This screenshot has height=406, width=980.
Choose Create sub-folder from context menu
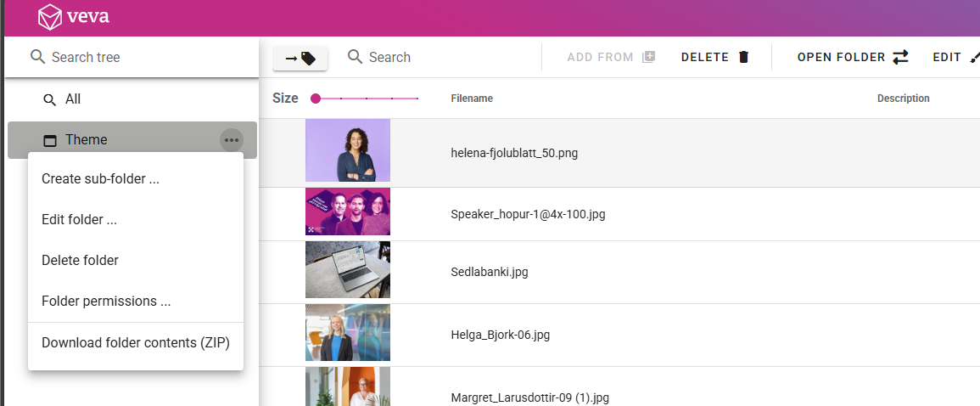point(100,179)
